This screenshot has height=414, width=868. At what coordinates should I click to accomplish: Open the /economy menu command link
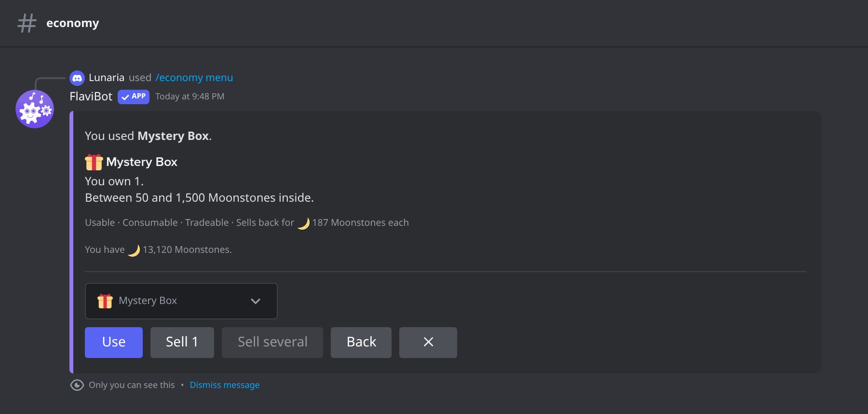click(x=194, y=78)
